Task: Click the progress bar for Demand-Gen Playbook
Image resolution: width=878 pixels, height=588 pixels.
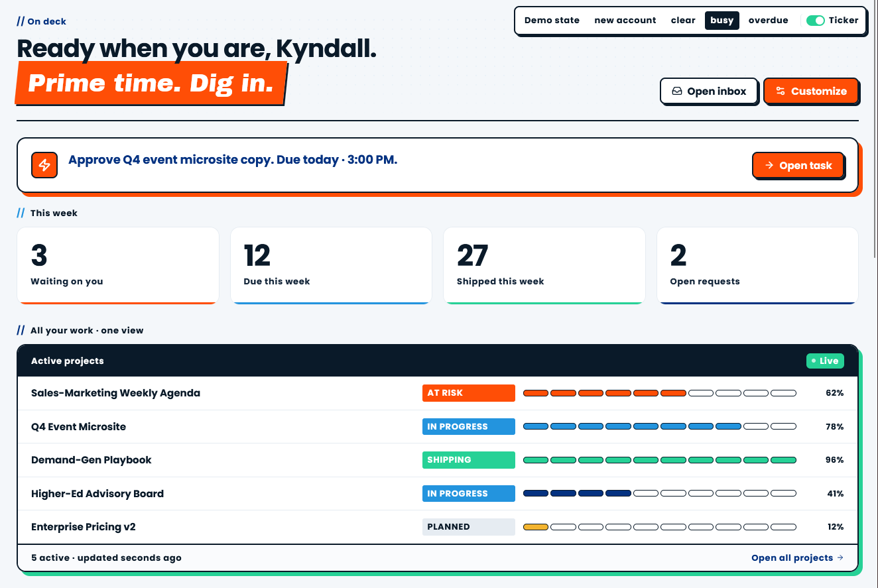Action: pyautogui.click(x=660, y=460)
